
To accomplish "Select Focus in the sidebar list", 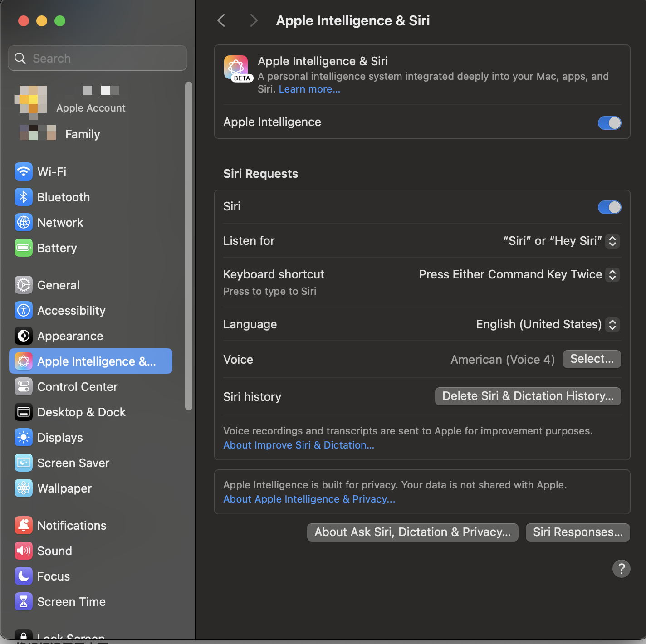I will pyautogui.click(x=54, y=576).
